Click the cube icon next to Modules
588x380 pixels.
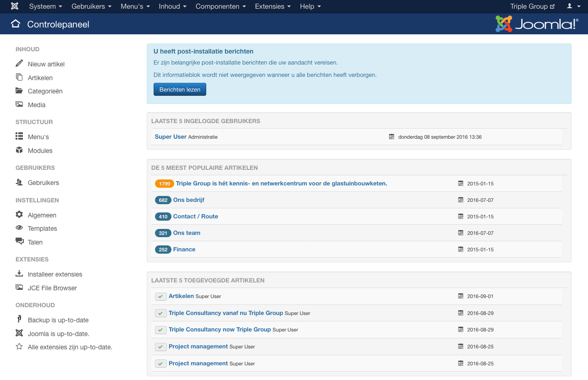tap(19, 150)
